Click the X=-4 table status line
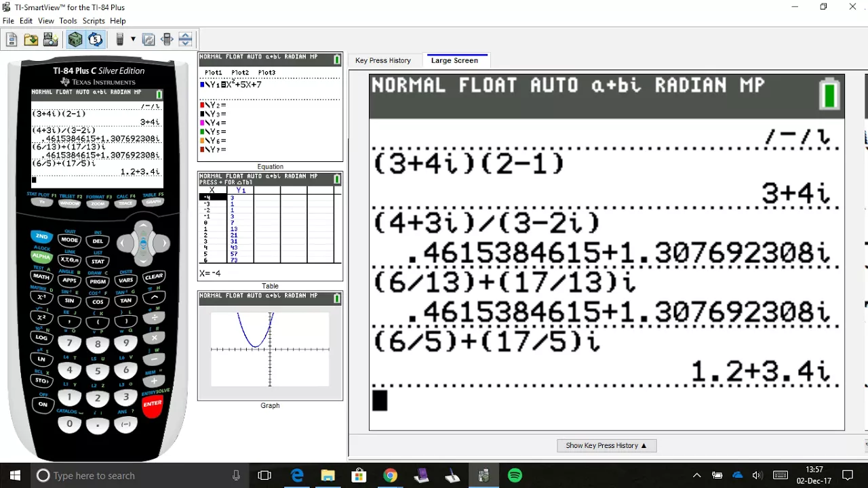This screenshot has height=488, width=868. coord(210,273)
